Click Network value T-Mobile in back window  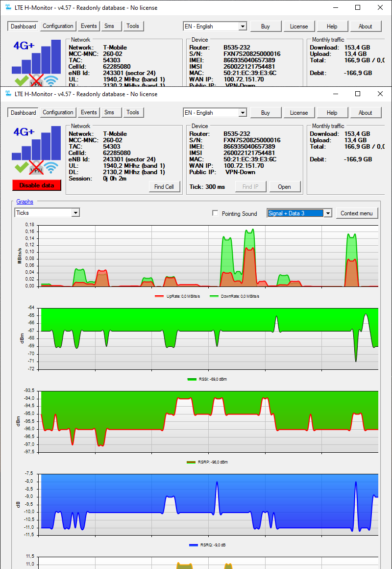(x=115, y=48)
